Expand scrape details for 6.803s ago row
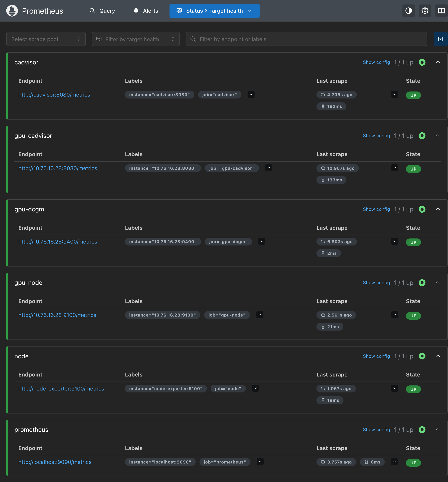Screen dimensions: 448x482 [395, 241]
